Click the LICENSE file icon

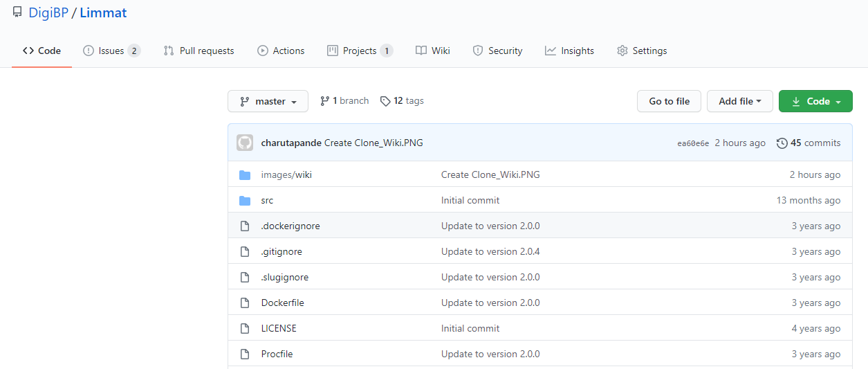[x=244, y=328]
